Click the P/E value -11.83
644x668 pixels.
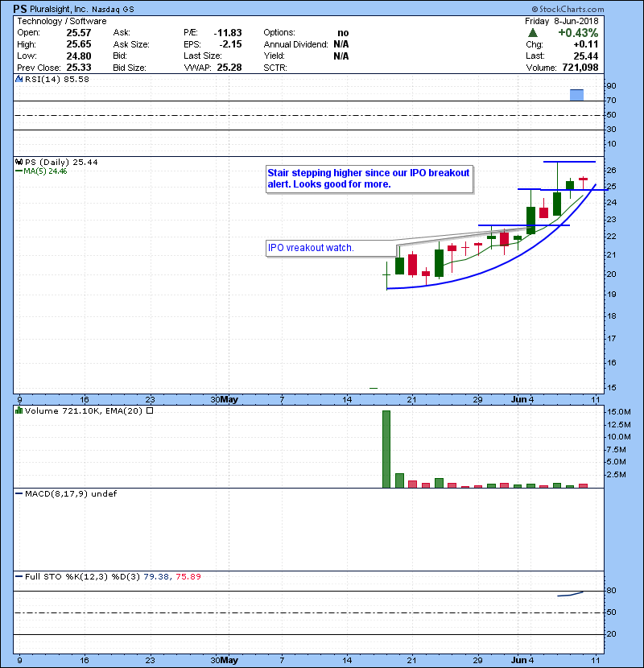coord(228,33)
